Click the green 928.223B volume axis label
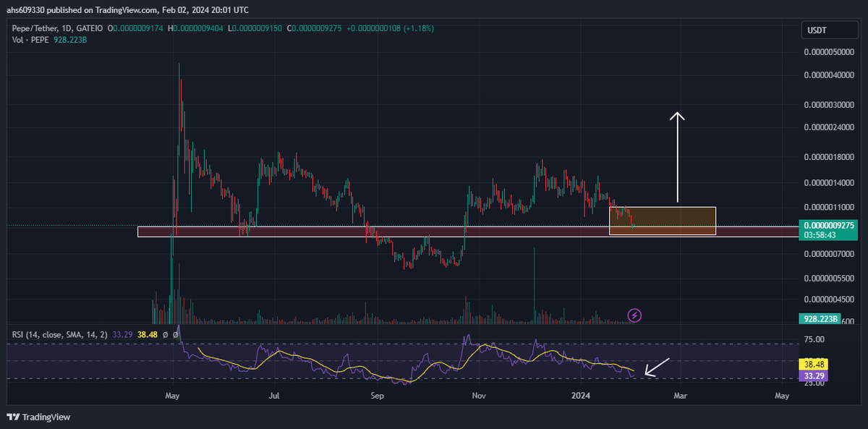The height and width of the screenshot is (429, 868). click(x=822, y=318)
